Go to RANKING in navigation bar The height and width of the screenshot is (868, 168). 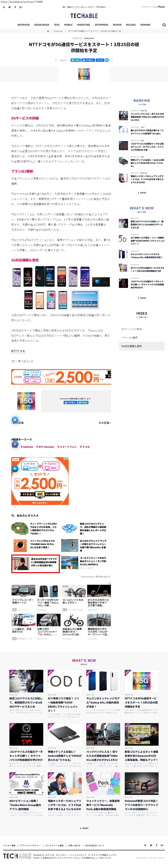point(145,25)
